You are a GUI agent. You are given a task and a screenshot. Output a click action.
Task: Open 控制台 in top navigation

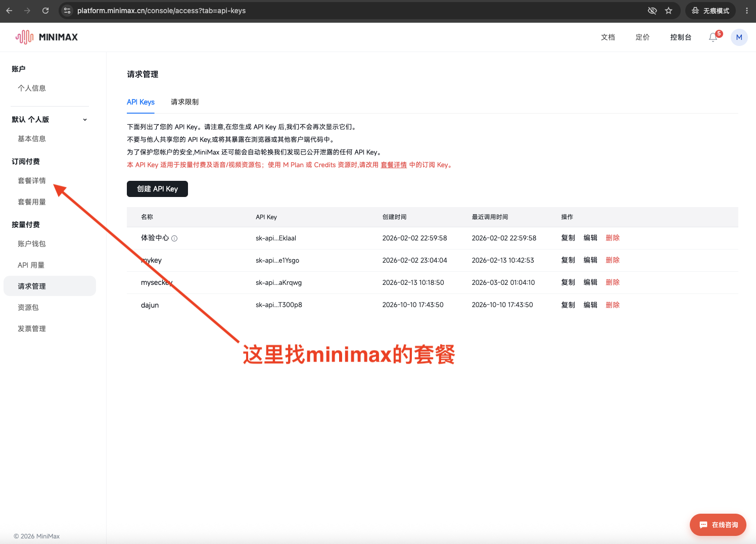point(681,37)
